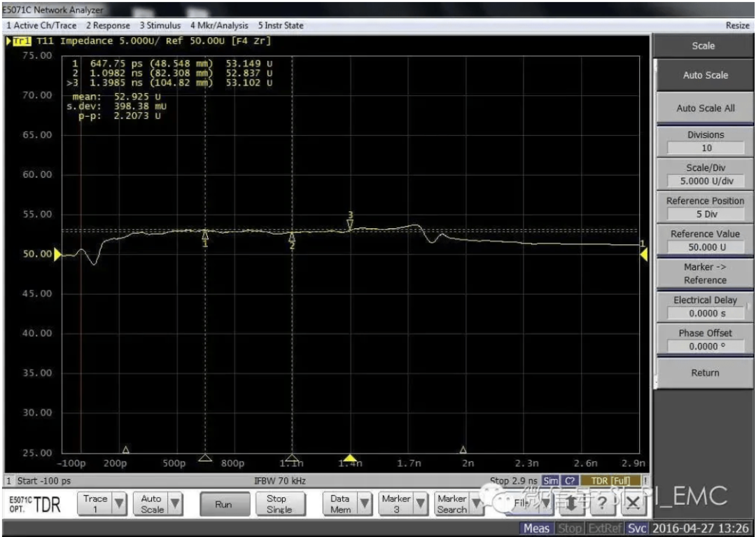Click the ExtRef status indicator

(605, 529)
